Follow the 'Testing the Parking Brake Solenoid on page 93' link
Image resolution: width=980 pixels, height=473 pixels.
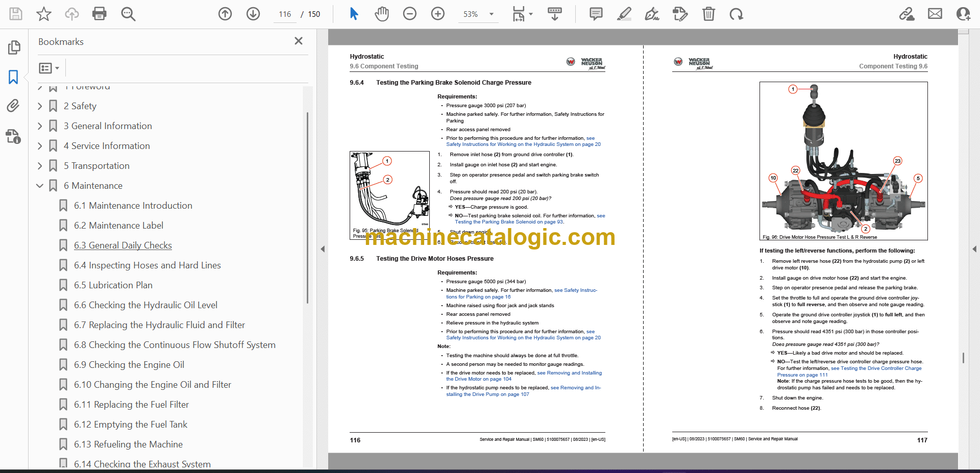point(509,222)
